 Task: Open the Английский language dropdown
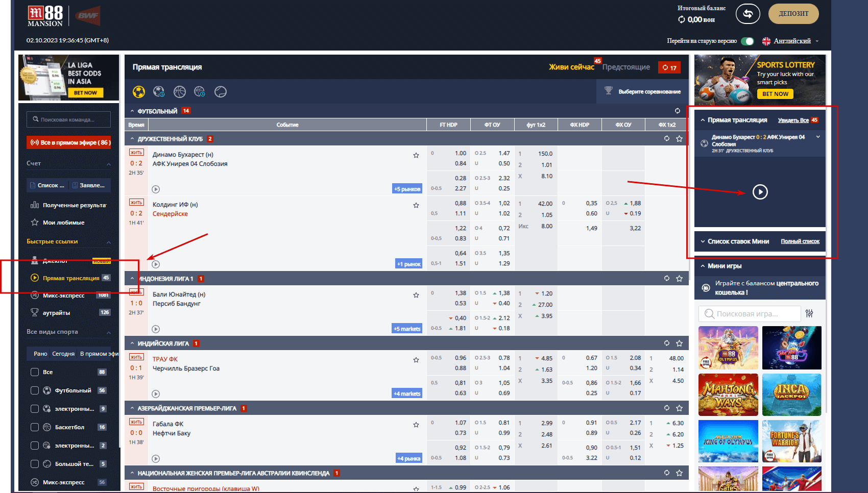790,41
